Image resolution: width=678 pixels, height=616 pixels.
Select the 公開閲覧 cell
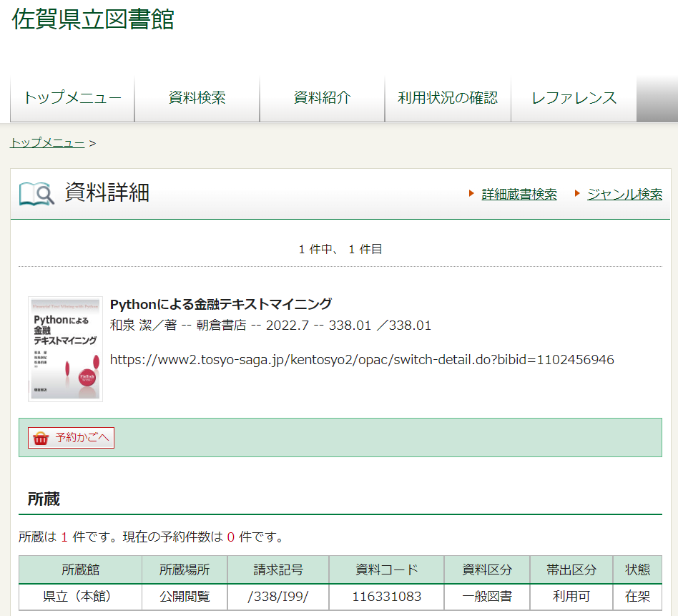pyautogui.click(x=185, y=597)
